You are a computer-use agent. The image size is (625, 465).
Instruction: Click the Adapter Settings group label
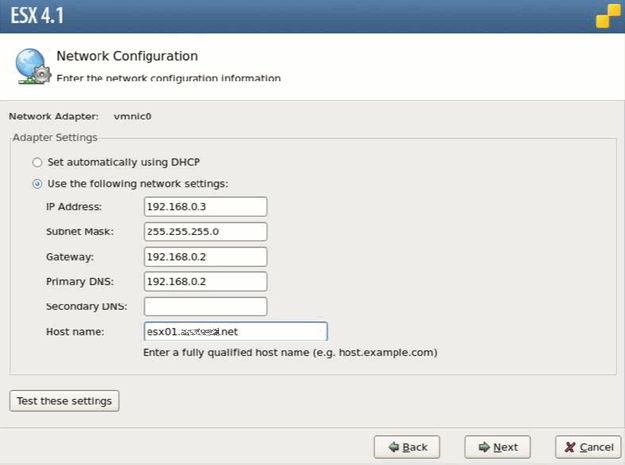click(x=54, y=137)
